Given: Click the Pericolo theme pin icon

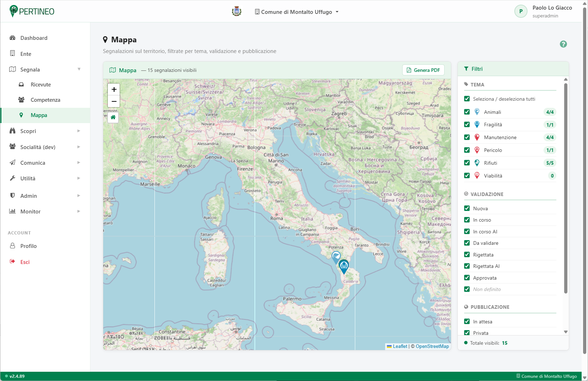Looking at the screenshot, I should [x=477, y=150].
